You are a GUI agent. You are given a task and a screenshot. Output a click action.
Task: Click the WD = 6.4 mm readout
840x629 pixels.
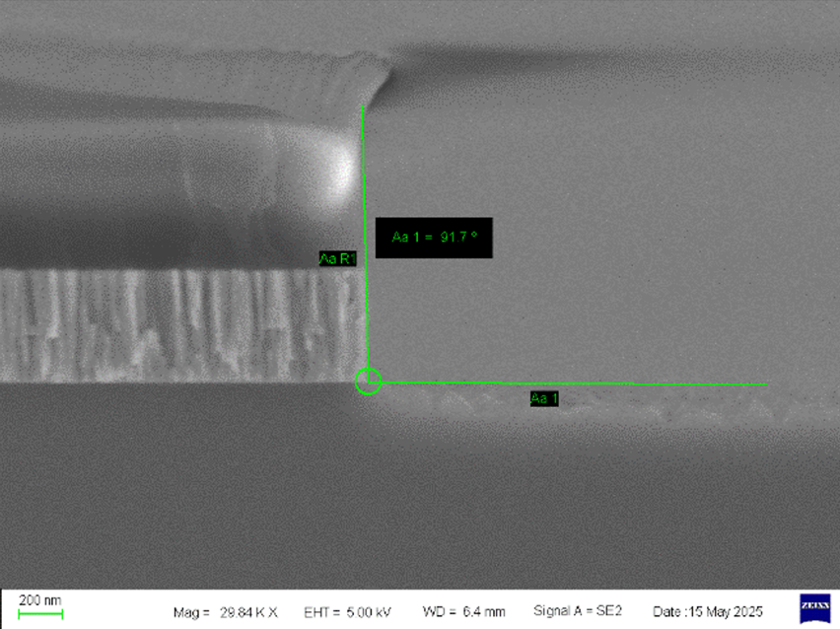point(463,612)
